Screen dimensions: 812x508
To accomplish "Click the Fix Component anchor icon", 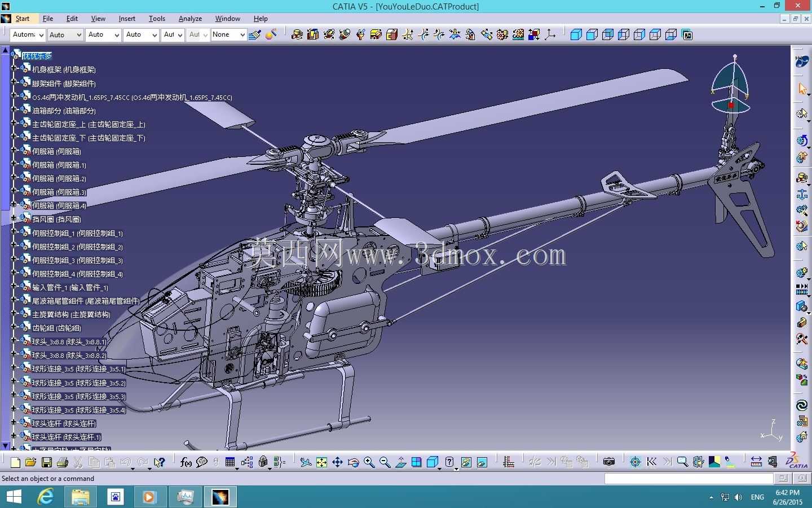I will pyautogui.click(x=802, y=195).
